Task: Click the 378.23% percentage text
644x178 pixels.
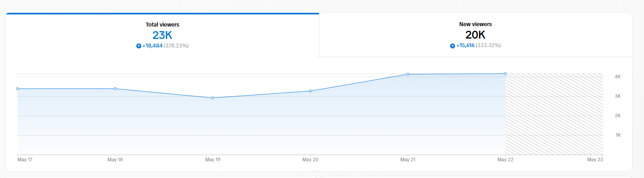Action: (176, 46)
